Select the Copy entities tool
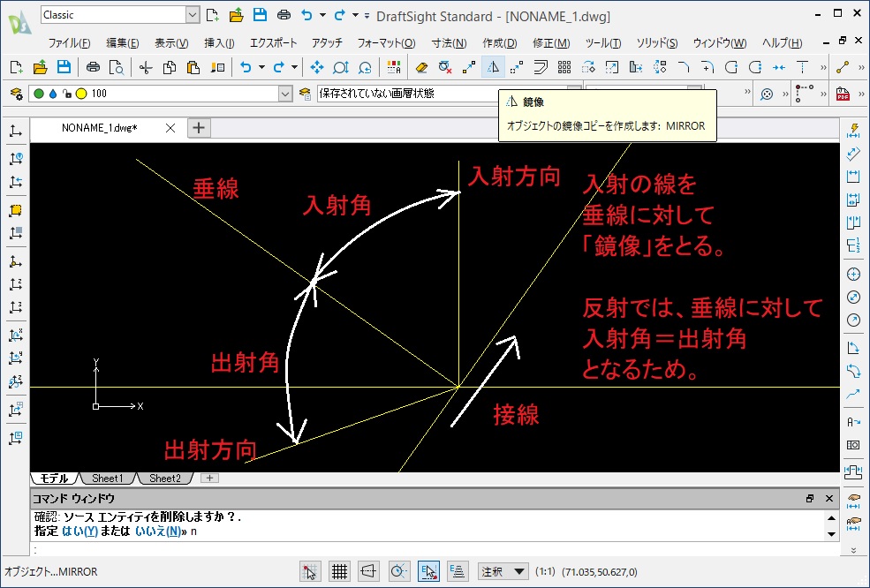Image resolution: width=870 pixels, height=588 pixels. coord(469,68)
